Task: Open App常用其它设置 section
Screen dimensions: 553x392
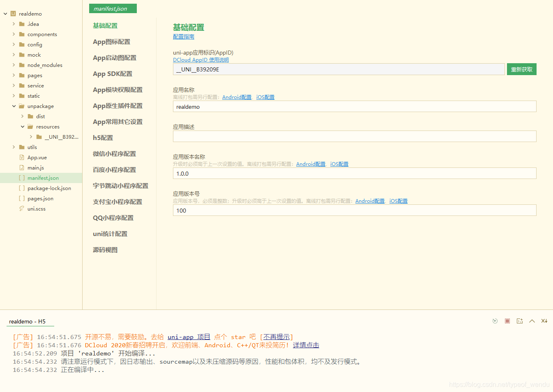Action: point(118,121)
